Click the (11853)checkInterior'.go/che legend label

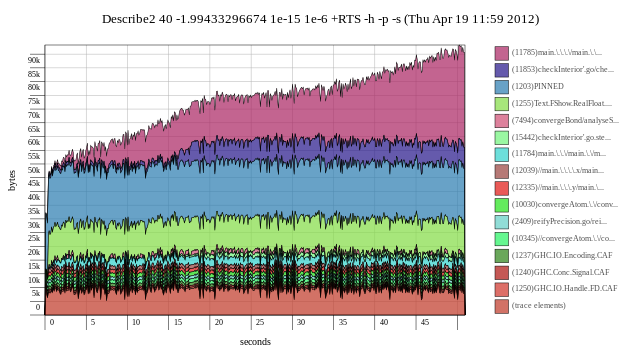tap(562, 69)
